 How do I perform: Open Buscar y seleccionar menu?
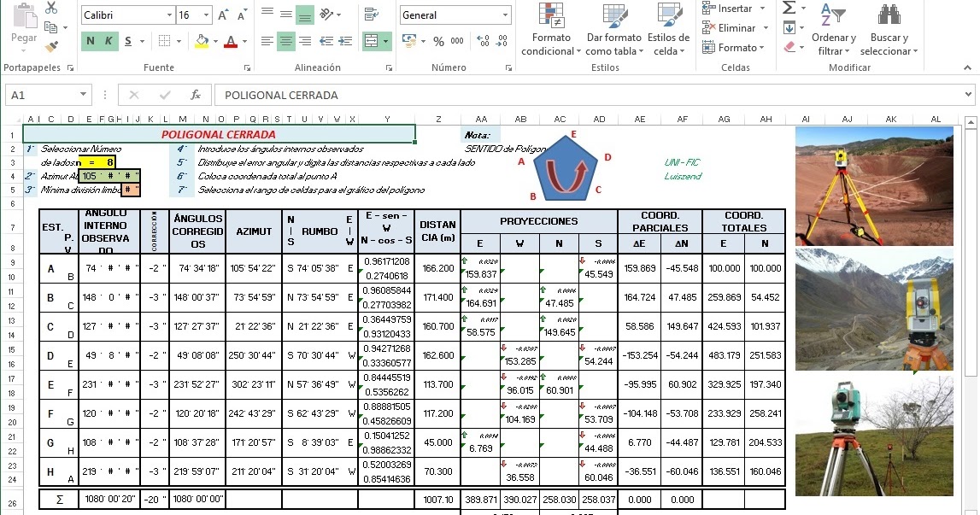(x=889, y=29)
